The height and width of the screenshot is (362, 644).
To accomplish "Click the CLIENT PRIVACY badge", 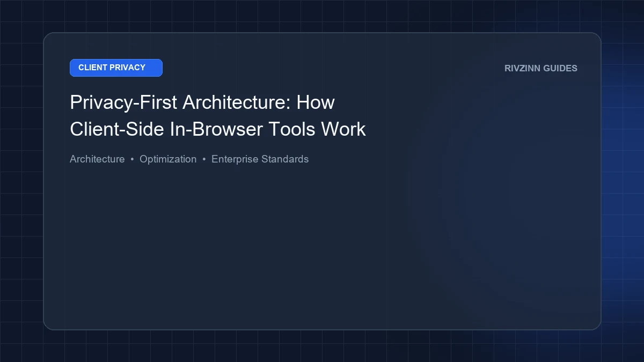I will pyautogui.click(x=116, y=68).
